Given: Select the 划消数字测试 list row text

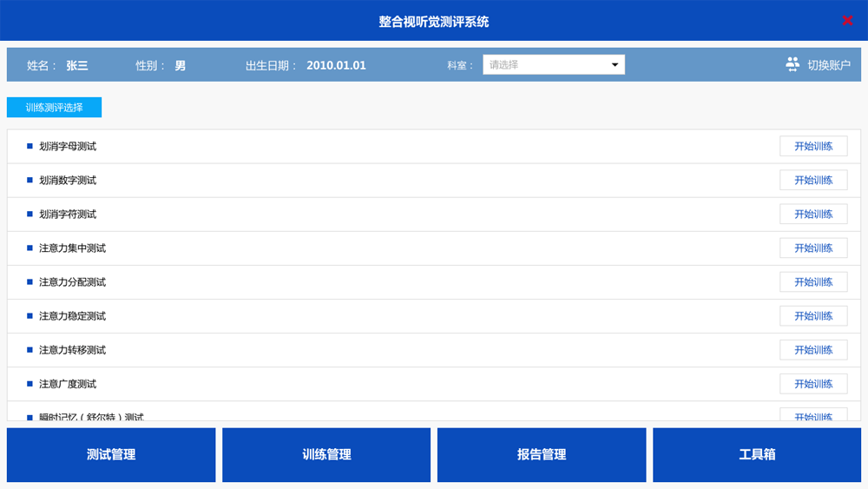Looking at the screenshot, I should [68, 180].
